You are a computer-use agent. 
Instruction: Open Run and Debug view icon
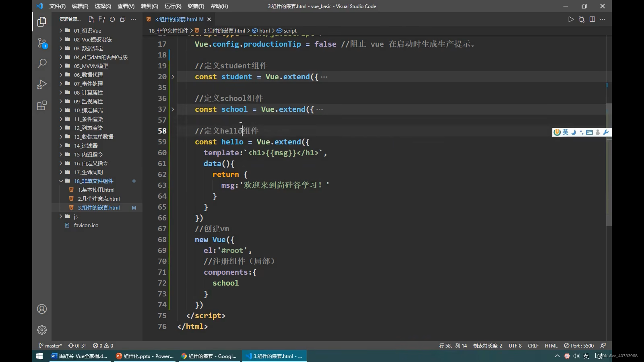pyautogui.click(x=42, y=84)
